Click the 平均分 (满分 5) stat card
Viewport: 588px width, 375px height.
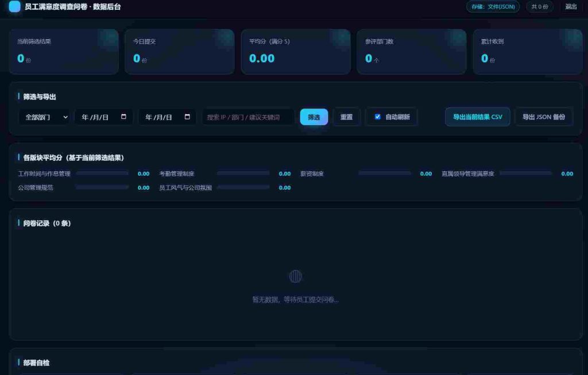[x=296, y=51]
